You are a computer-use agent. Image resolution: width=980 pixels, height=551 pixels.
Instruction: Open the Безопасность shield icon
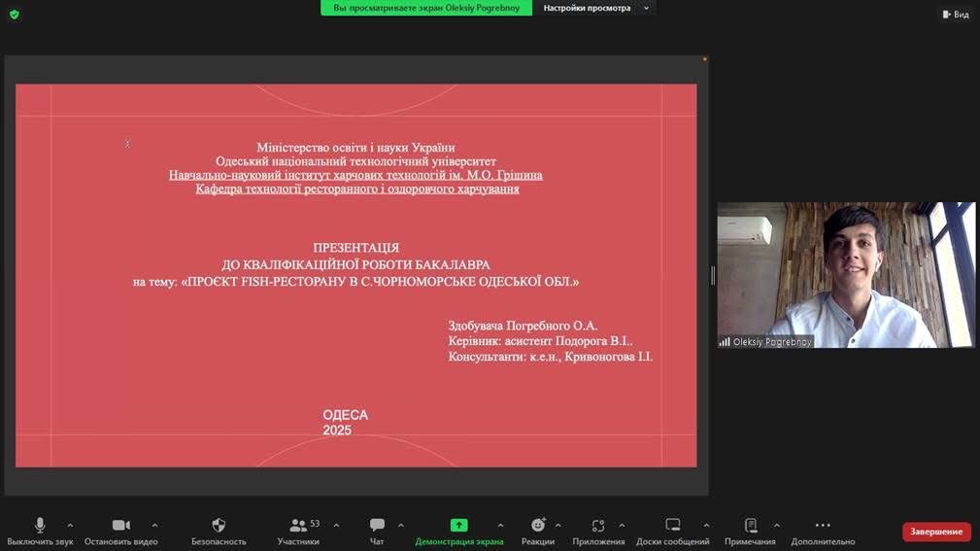219,526
